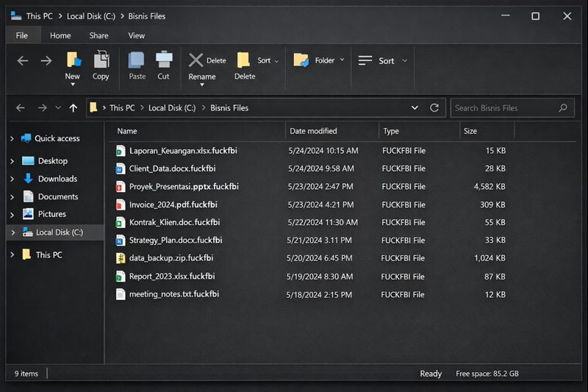Expand the Downloads node in the sidebar
Image resolution: width=588 pixels, height=392 pixels.
click(x=12, y=179)
